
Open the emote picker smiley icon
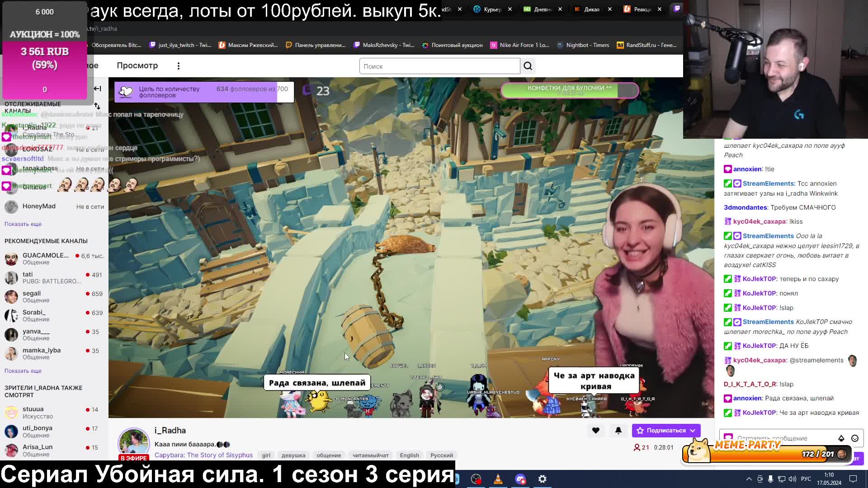click(855, 438)
